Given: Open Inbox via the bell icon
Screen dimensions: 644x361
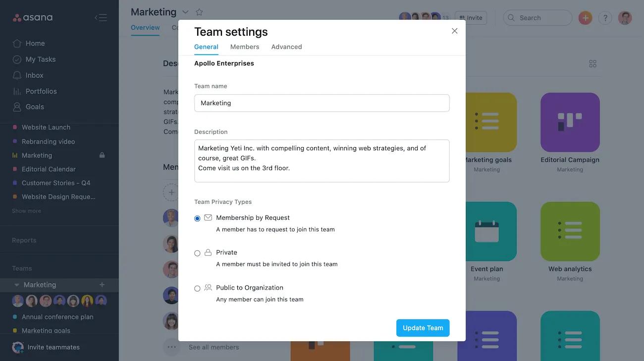Looking at the screenshot, I should tap(17, 75).
